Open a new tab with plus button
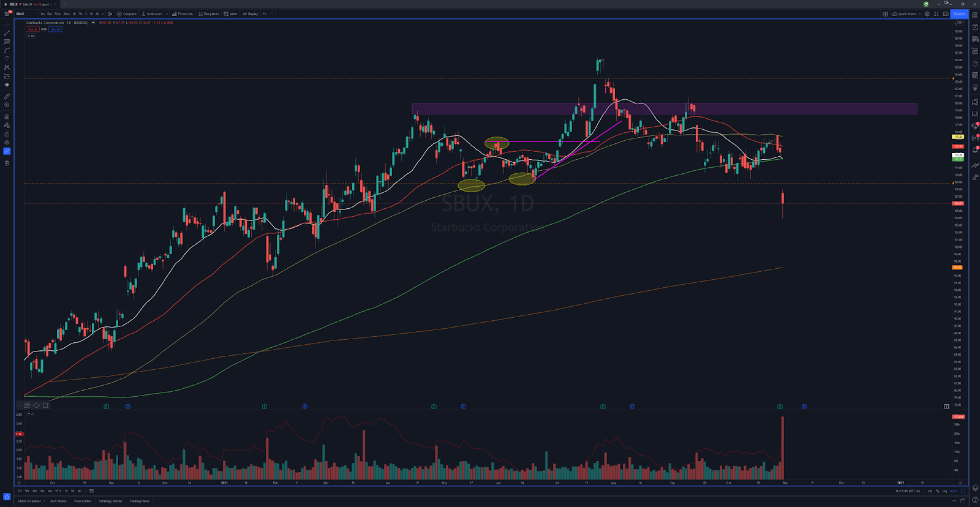The height and width of the screenshot is (507, 980). (x=65, y=4)
